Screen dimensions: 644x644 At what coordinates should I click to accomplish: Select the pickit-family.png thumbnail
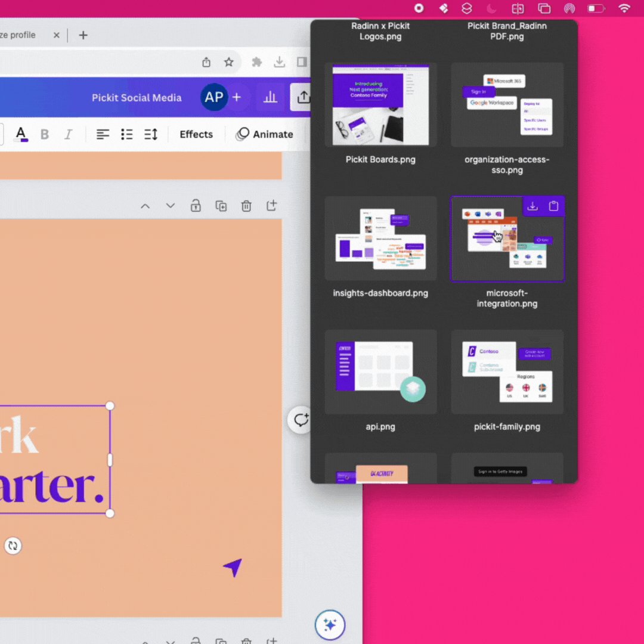click(x=507, y=371)
